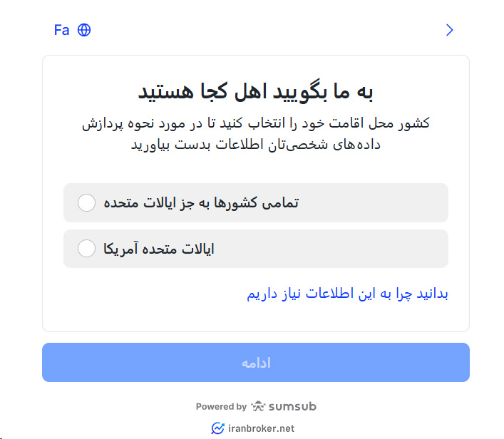Click the iranbroker.net logo icon

[x=217, y=428]
